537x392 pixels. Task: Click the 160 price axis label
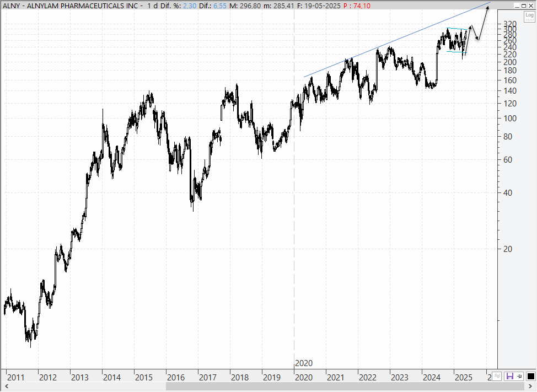point(510,80)
